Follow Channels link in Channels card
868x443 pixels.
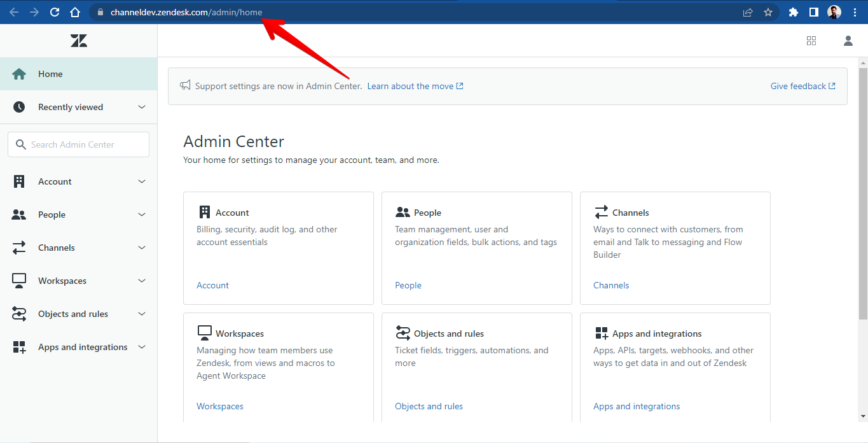point(611,285)
